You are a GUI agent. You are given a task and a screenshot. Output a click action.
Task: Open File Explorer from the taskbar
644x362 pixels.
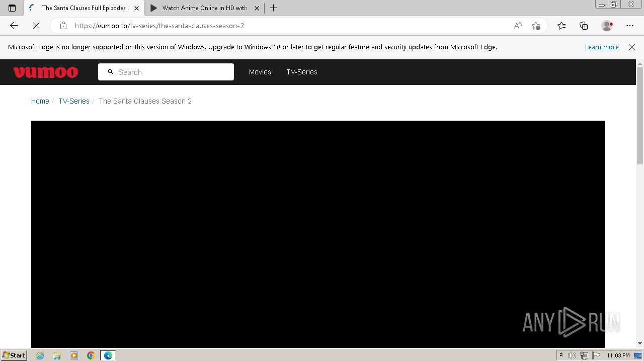tap(57, 355)
